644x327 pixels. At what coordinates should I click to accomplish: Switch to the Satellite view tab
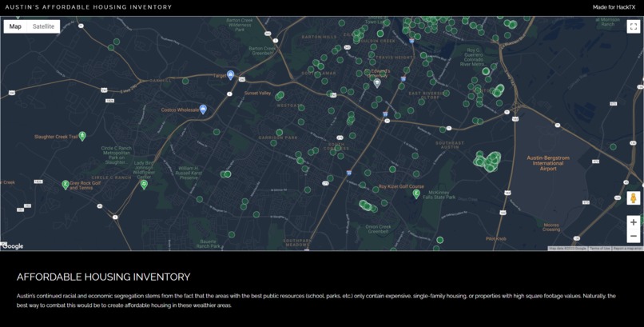(x=43, y=26)
